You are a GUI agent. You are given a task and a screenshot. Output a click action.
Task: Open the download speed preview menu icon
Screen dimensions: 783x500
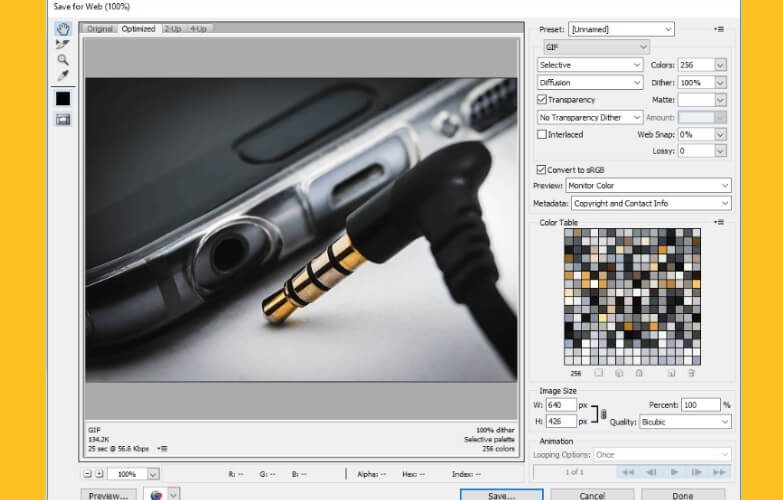[x=162, y=449]
